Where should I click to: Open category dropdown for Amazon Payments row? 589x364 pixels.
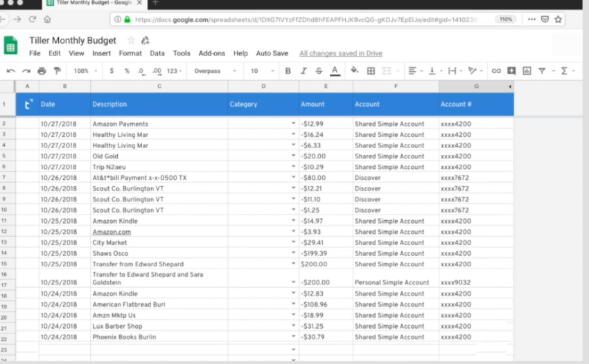293,123
